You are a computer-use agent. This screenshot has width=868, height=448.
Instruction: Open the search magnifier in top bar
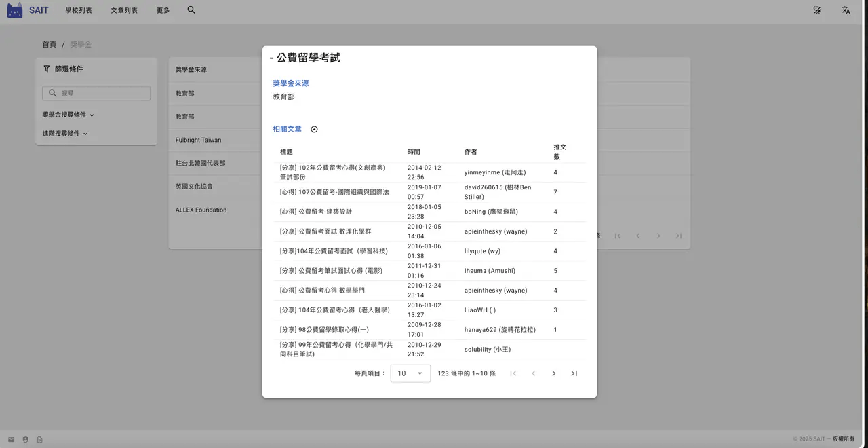tap(191, 10)
